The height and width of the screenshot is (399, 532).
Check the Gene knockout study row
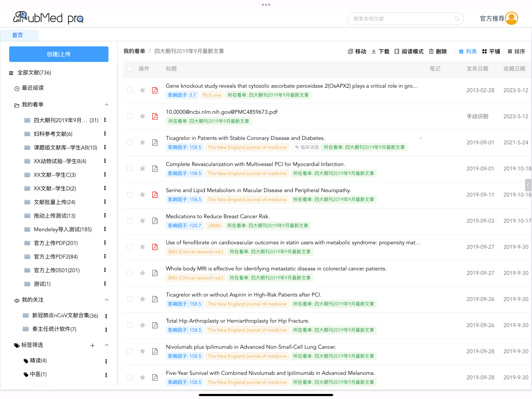click(x=130, y=90)
